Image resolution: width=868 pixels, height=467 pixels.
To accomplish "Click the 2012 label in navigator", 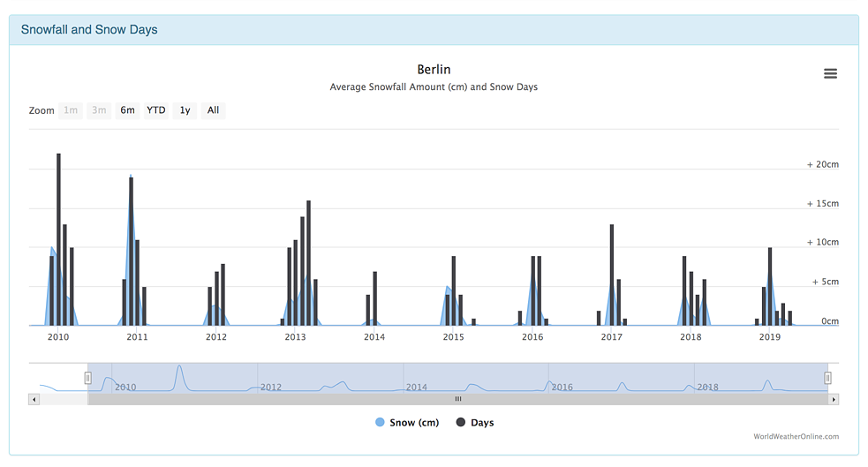I will (x=270, y=387).
